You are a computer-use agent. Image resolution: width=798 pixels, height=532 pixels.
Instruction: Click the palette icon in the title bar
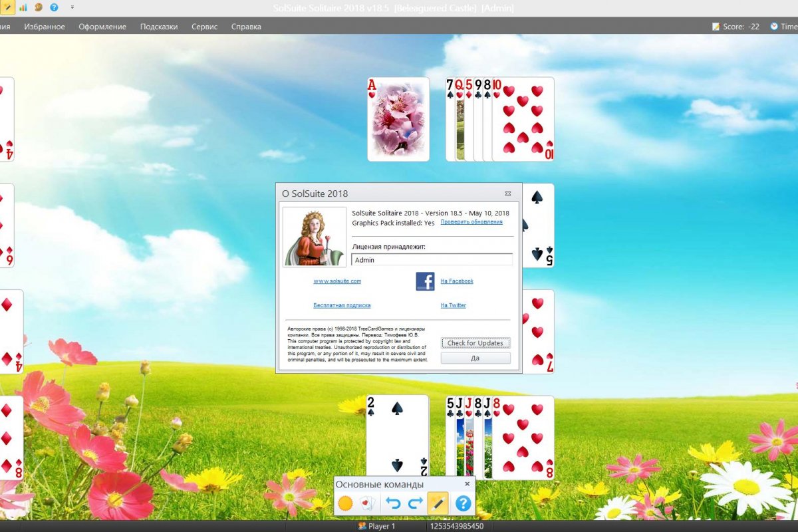click(38, 7)
